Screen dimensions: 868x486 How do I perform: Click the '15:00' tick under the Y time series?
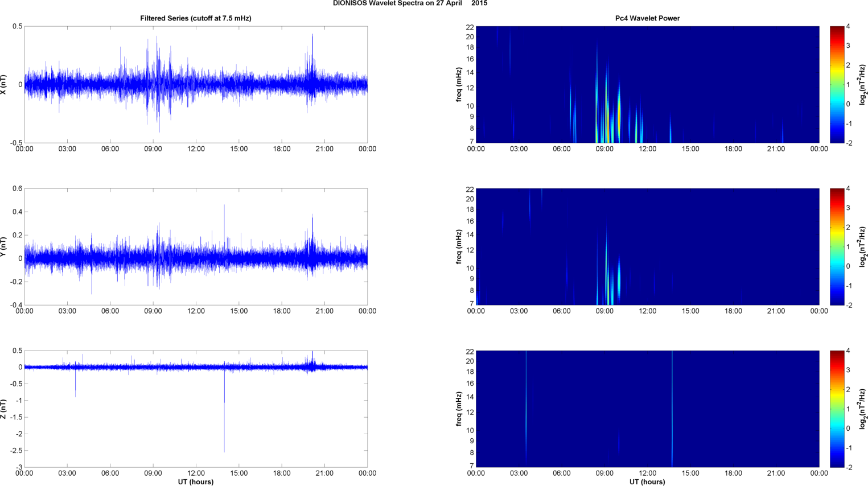tap(239, 311)
